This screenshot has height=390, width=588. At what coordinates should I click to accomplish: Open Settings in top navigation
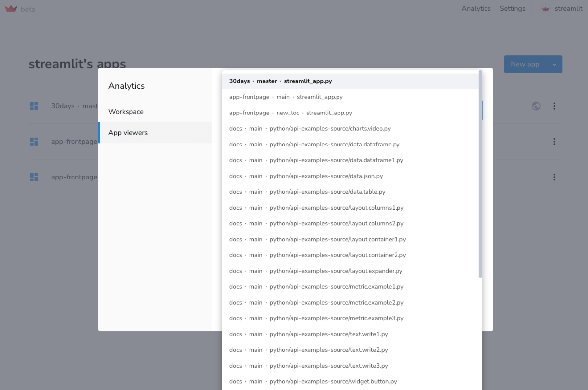(513, 9)
